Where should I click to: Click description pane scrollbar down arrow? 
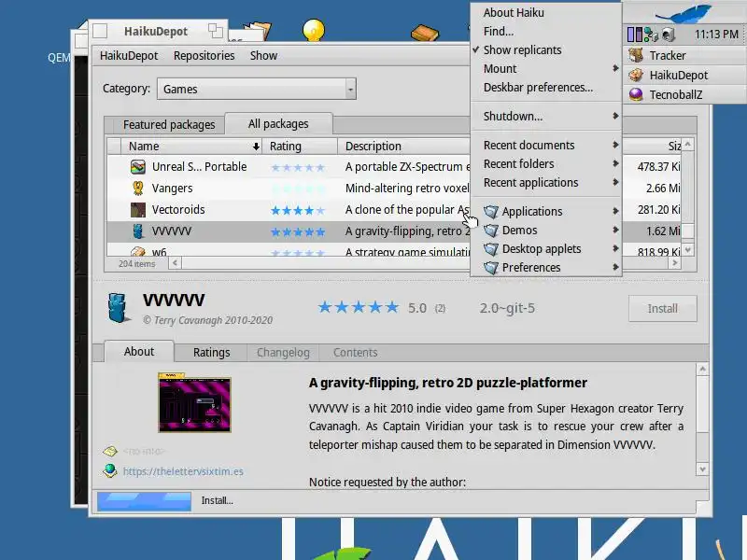(702, 469)
